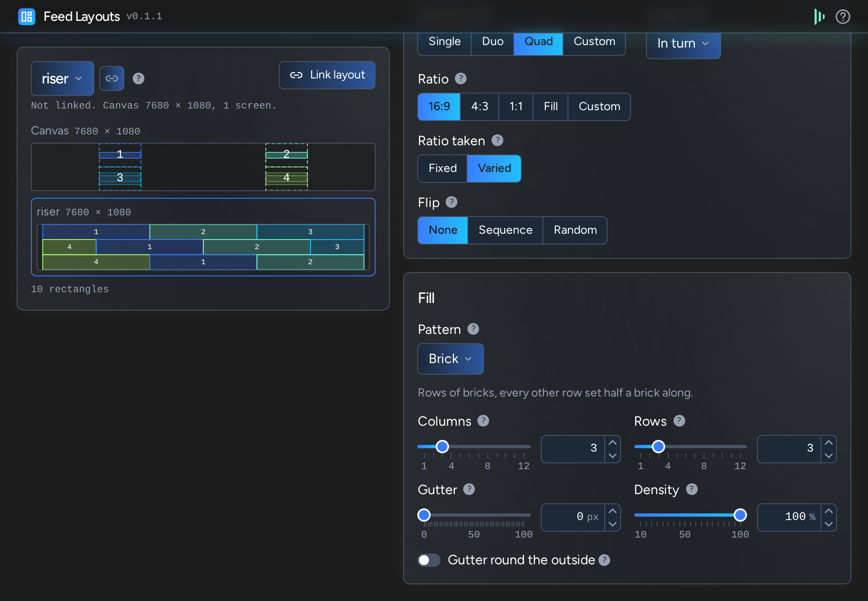Choose the Custom ratio option

tap(599, 106)
